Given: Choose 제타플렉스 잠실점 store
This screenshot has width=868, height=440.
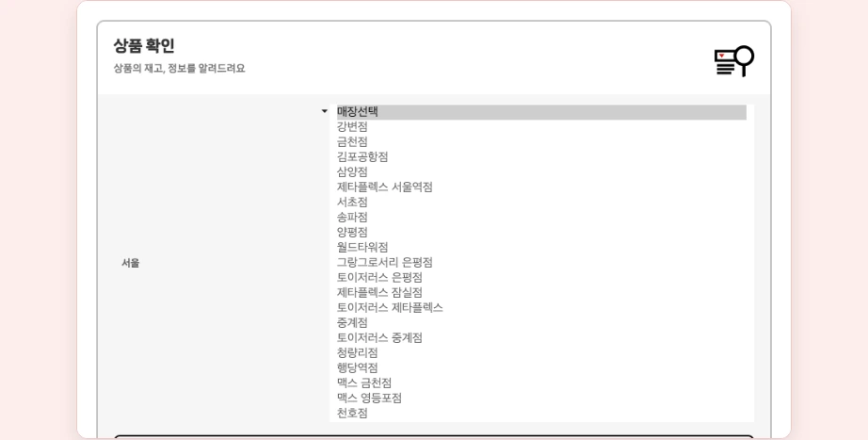Looking at the screenshot, I should pos(541,293).
